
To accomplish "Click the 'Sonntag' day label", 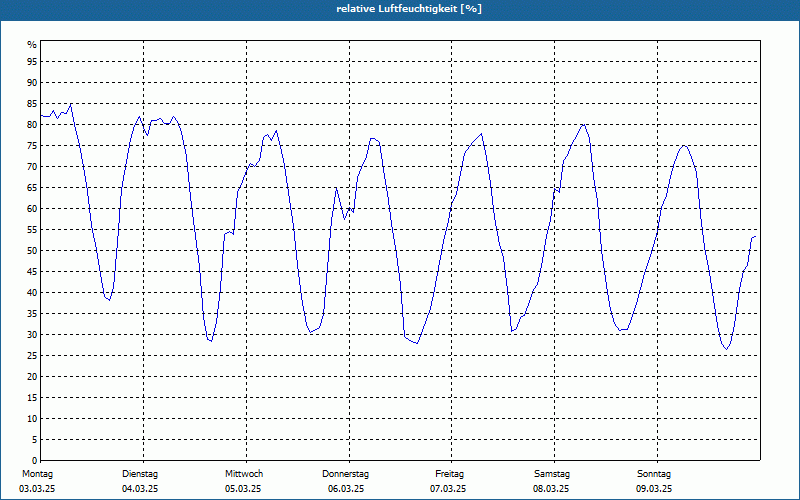I will click(654, 474).
